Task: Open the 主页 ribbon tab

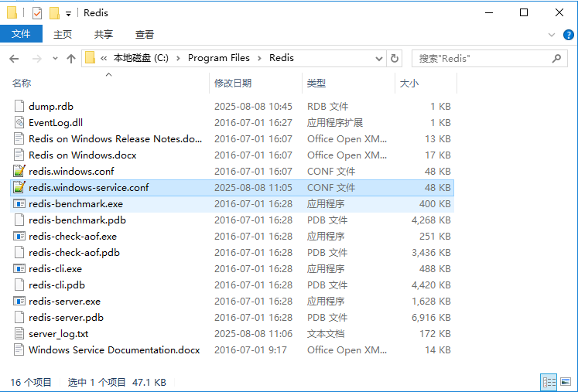Action: (x=63, y=34)
